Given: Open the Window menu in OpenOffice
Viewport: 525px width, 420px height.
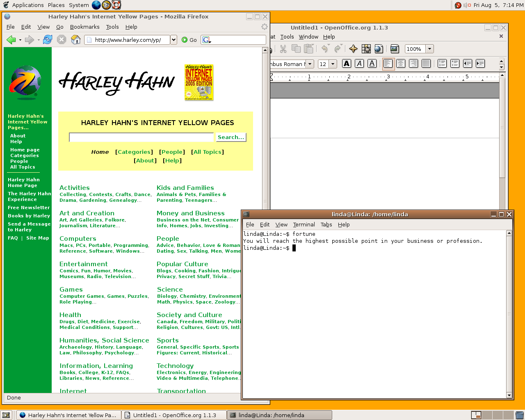Looking at the screenshot, I should (x=308, y=37).
